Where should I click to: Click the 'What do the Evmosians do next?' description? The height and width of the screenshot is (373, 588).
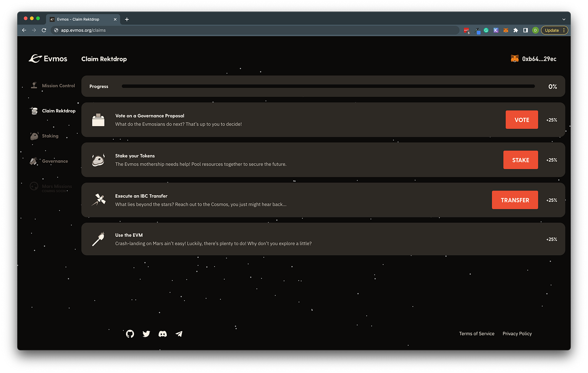click(178, 124)
